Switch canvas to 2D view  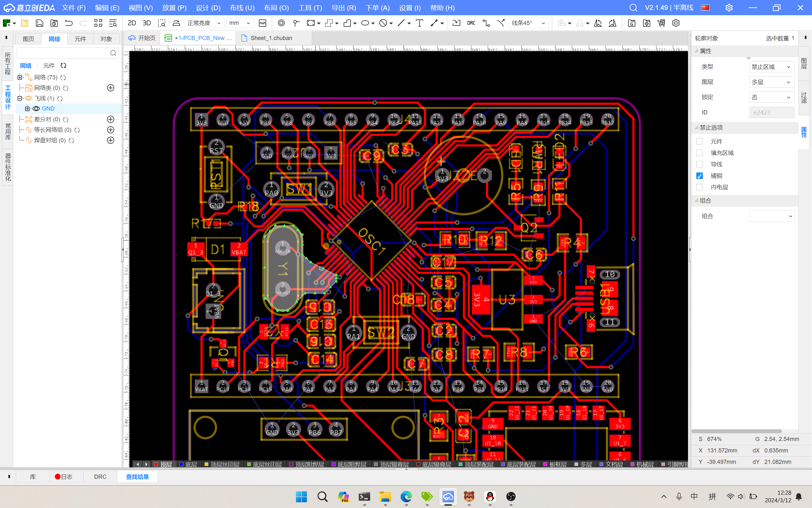(132, 23)
